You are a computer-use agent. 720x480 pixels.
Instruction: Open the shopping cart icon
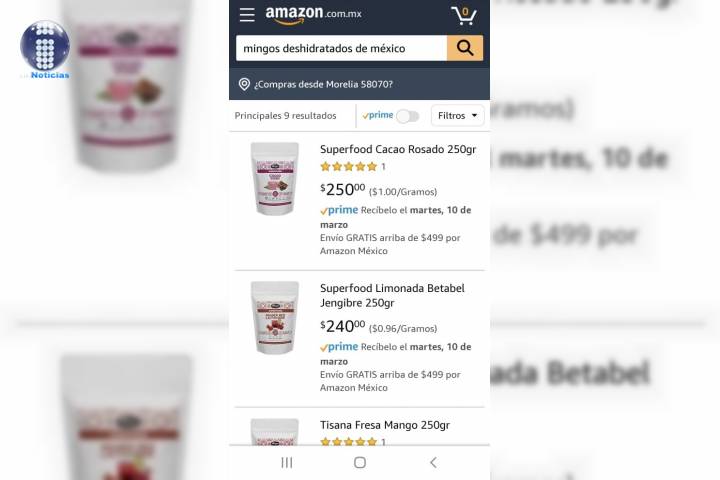[464, 15]
